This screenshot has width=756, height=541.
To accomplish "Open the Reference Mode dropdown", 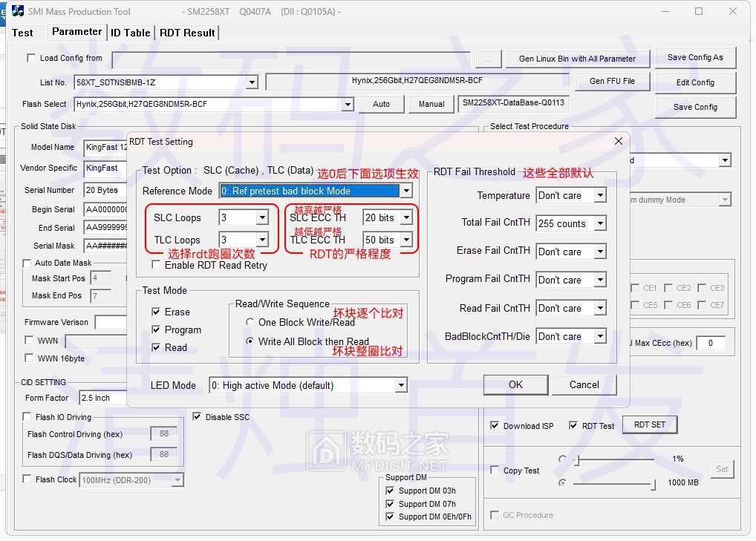I will [405, 191].
